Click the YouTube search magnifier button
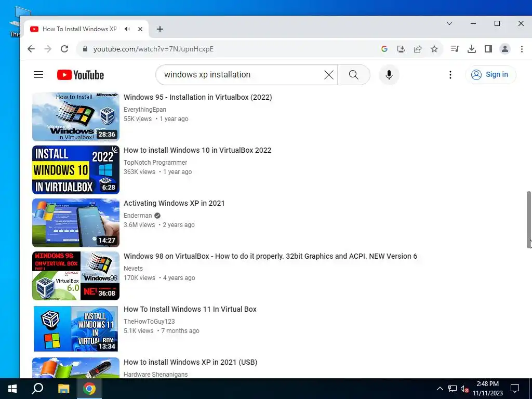The width and height of the screenshot is (532, 399). point(353,75)
